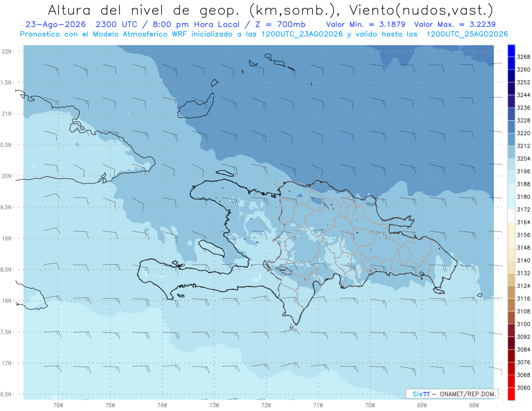
Task: Click the '18N' latitude label
Action: (x=7, y=301)
